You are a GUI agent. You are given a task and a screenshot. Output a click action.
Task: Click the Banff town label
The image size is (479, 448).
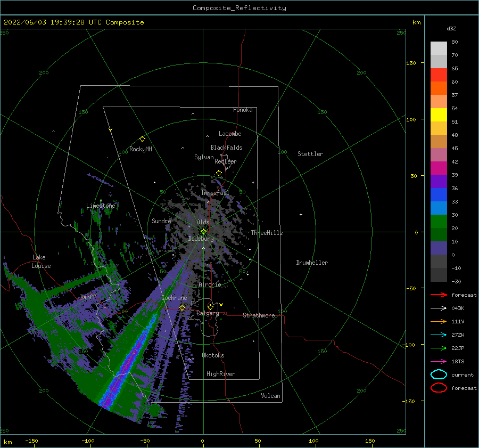[x=88, y=297]
